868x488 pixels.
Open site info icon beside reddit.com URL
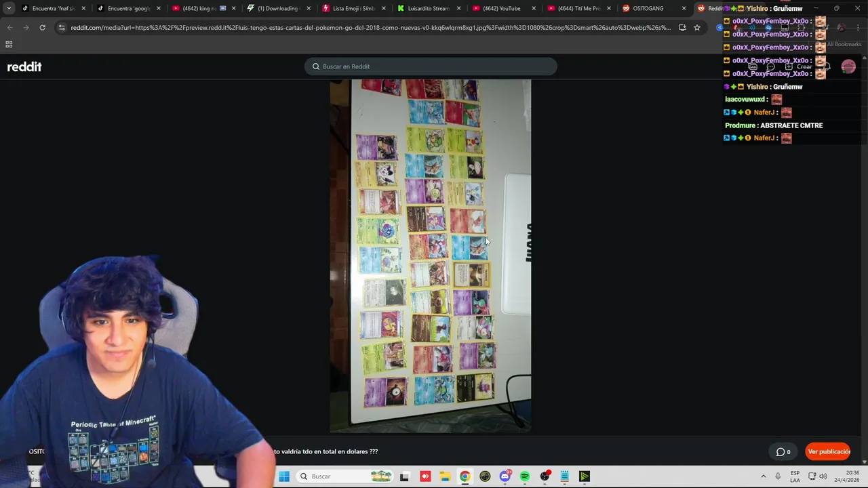point(62,27)
